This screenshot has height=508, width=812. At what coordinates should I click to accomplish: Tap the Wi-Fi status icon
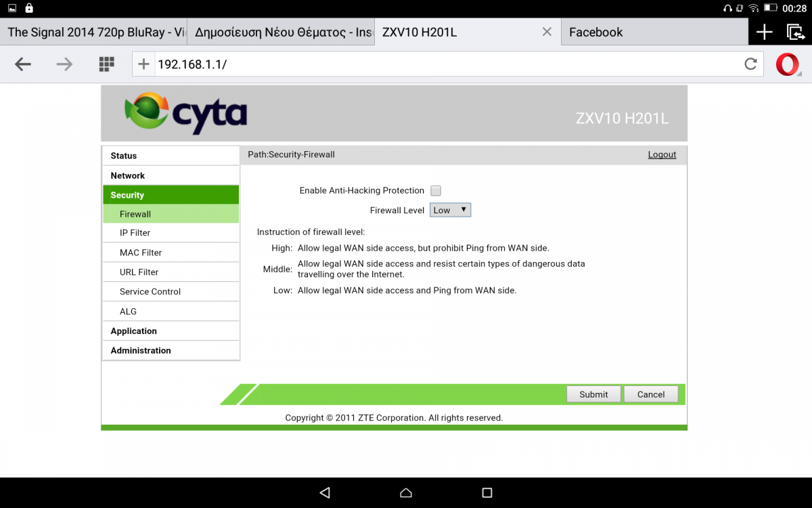point(754,8)
